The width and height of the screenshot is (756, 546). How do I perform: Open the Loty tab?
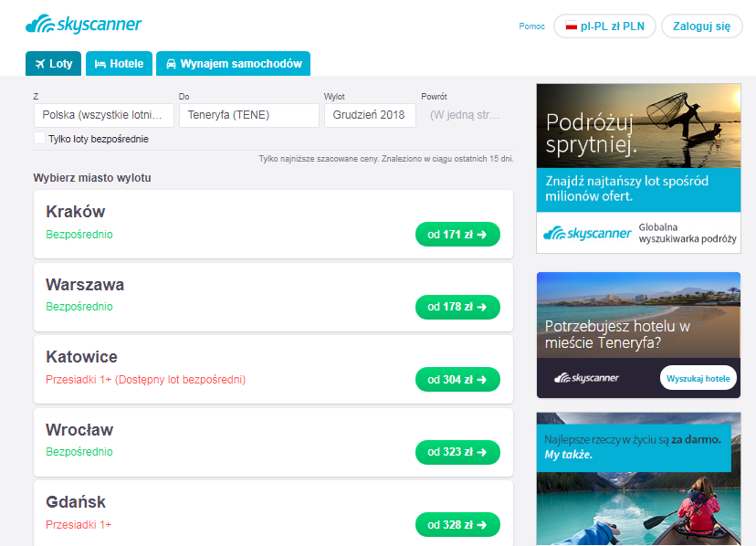coord(53,64)
